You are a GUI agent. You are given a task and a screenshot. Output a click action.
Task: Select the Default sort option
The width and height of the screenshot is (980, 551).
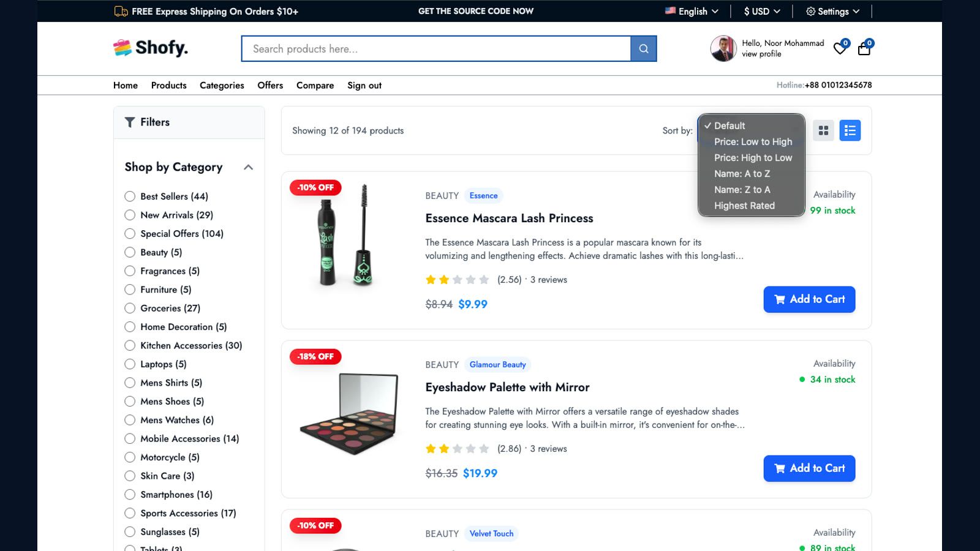[752, 126]
